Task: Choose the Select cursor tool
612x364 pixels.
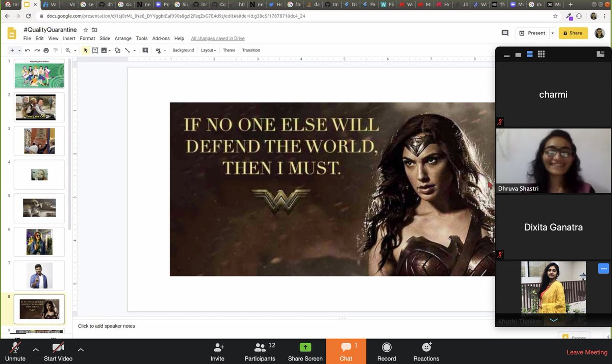Action: [86, 50]
